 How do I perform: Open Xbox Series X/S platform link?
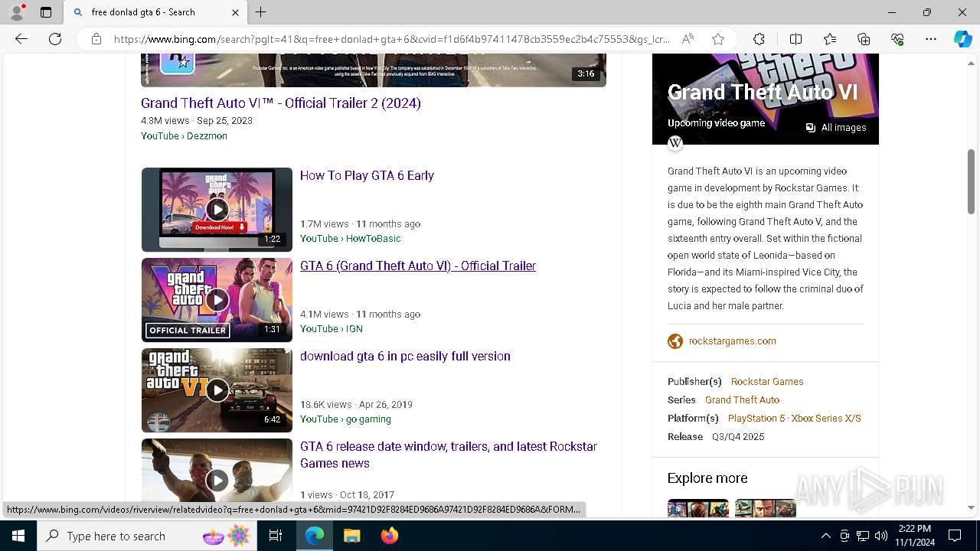826,418
